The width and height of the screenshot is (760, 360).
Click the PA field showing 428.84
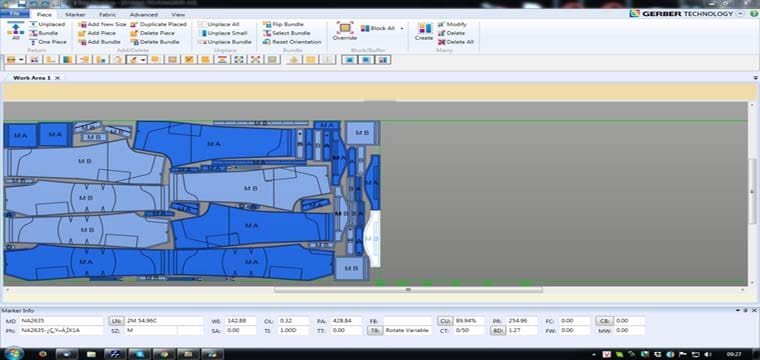(x=346, y=321)
